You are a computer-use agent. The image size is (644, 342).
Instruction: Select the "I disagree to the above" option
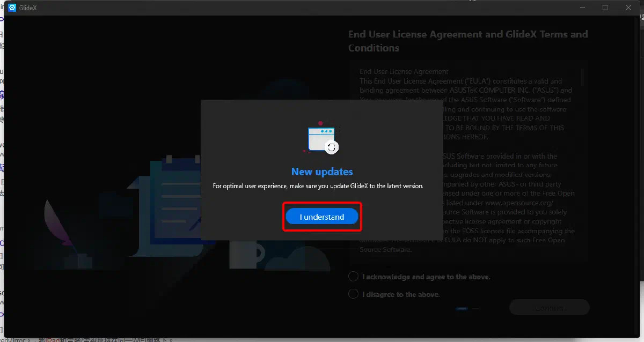[353, 294]
